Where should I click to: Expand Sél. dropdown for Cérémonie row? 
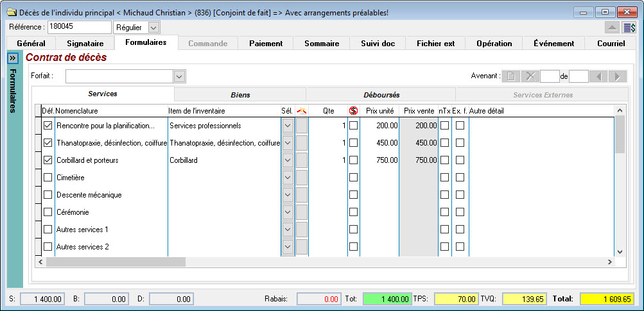[x=288, y=212]
